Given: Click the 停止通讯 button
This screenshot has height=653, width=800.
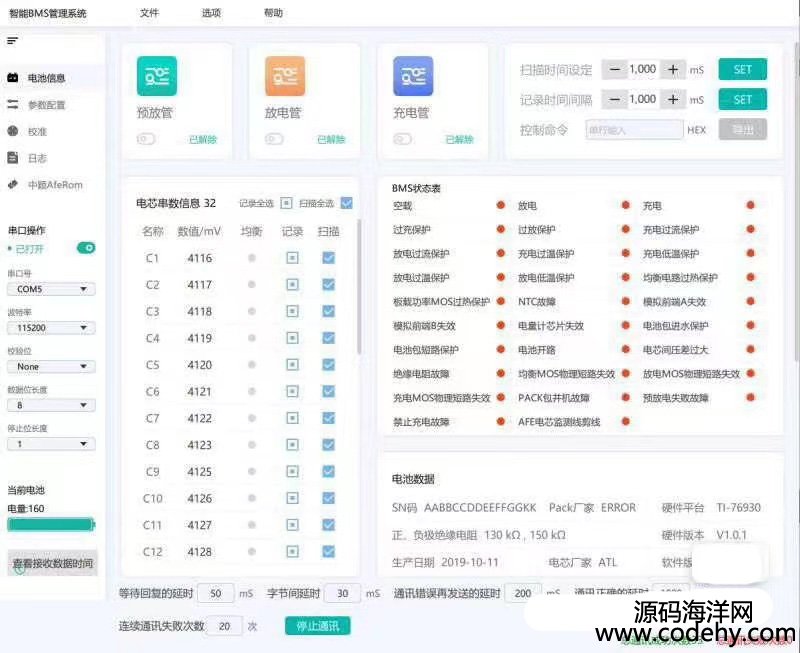Looking at the screenshot, I should [x=317, y=626].
